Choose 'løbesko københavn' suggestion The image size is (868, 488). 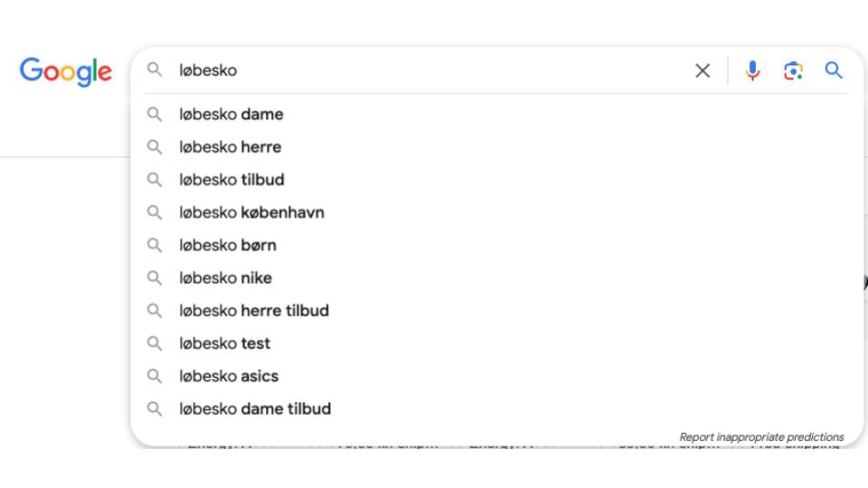coord(497,212)
